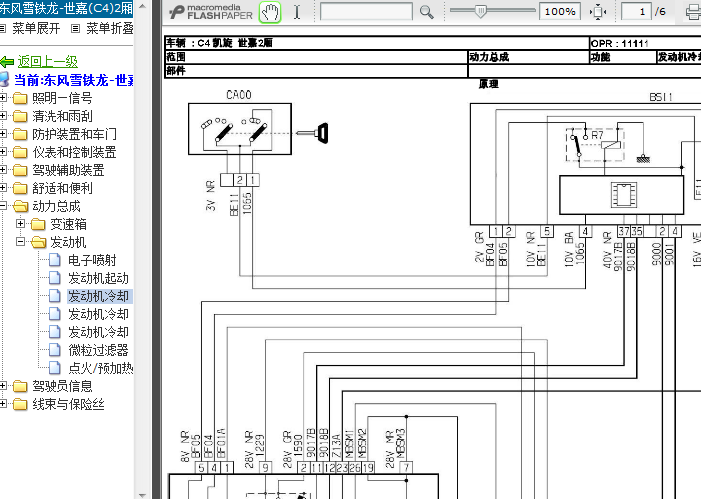Click the 东风雪铁龙-世嘉(C4)2厢 panel title
The image size is (701, 499).
click(x=67, y=8)
